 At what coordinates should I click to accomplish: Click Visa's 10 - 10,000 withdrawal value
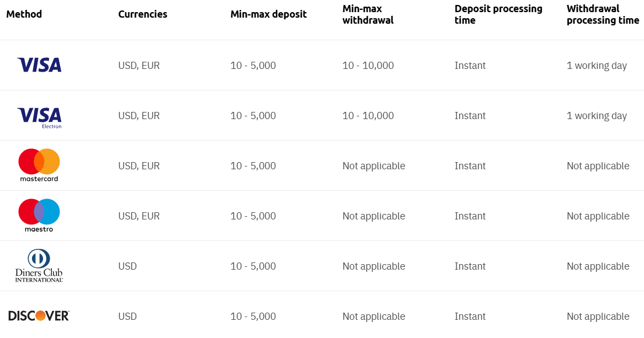[x=368, y=66]
